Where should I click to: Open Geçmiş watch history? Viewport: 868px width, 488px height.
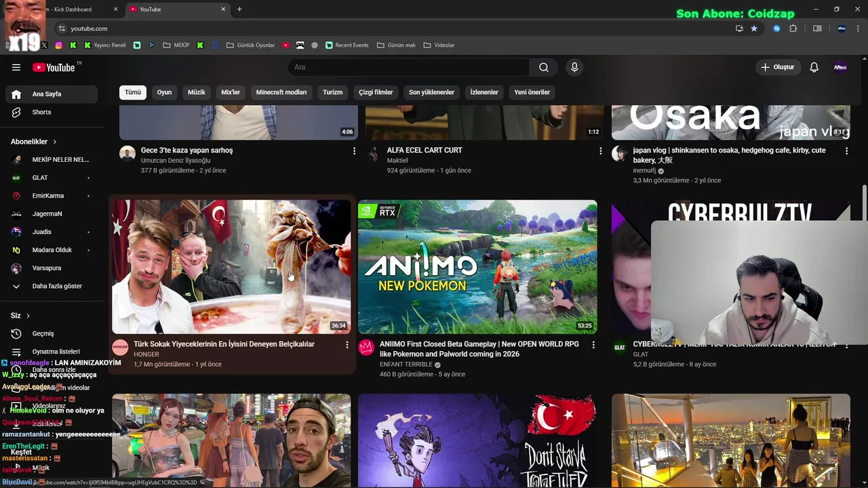(x=52, y=333)
